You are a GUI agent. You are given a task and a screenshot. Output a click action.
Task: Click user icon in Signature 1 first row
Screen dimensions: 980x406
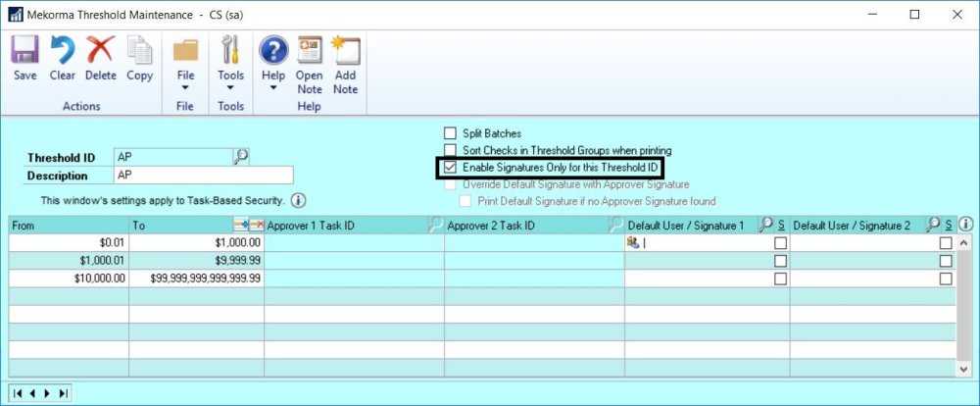(632, 243)
